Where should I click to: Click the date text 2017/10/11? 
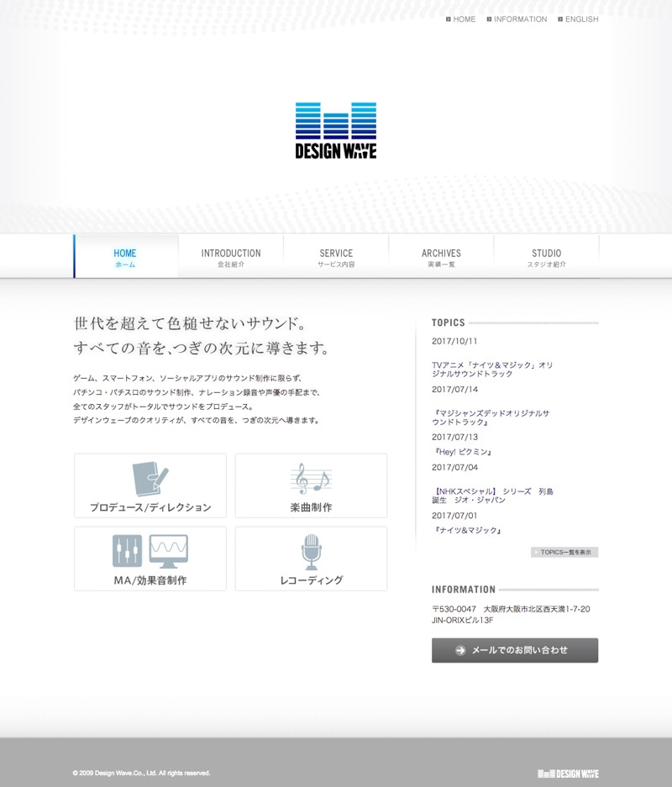tap(454, 341)
